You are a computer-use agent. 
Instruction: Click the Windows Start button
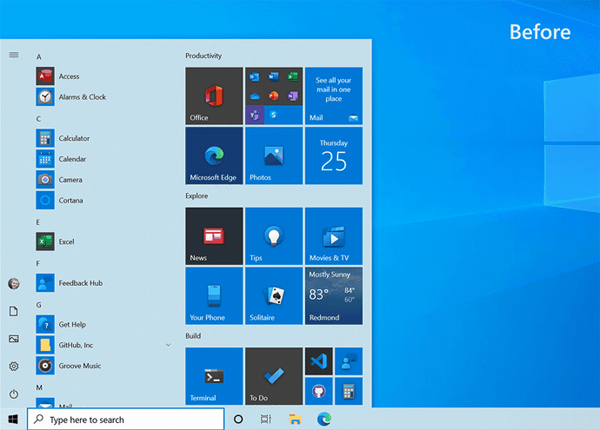13,420
